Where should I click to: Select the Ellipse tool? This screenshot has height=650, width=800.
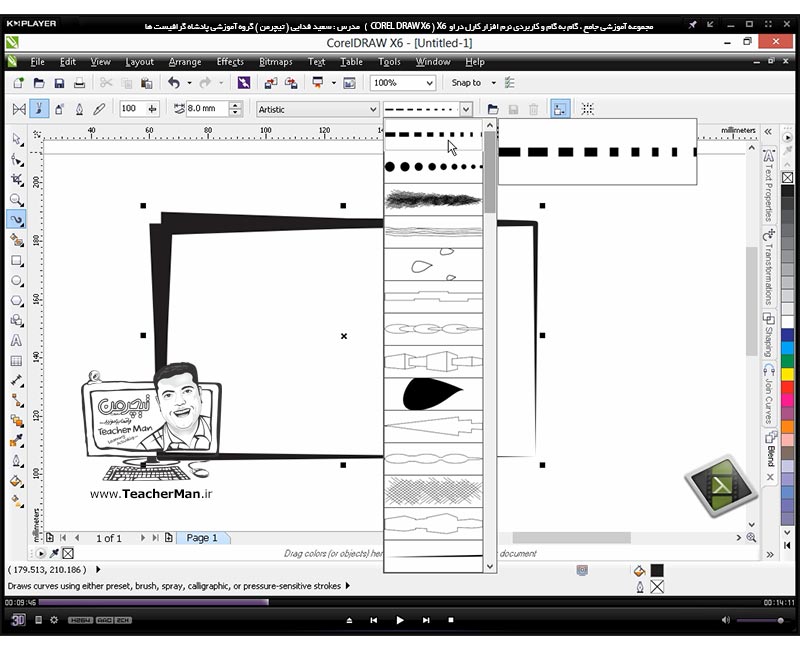[x=17, y=281]
